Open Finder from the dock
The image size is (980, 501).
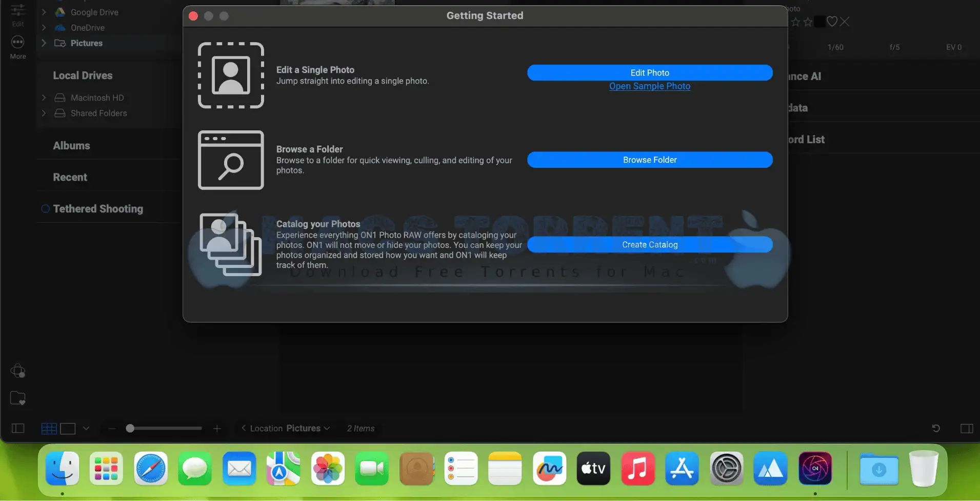click(x=62, y=468)
